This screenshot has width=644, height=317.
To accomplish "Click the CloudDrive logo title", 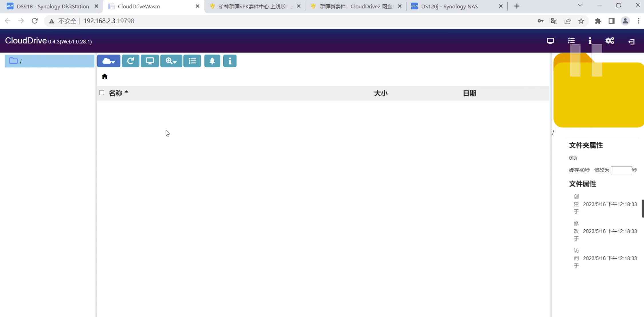I will [x=26, y=41].
